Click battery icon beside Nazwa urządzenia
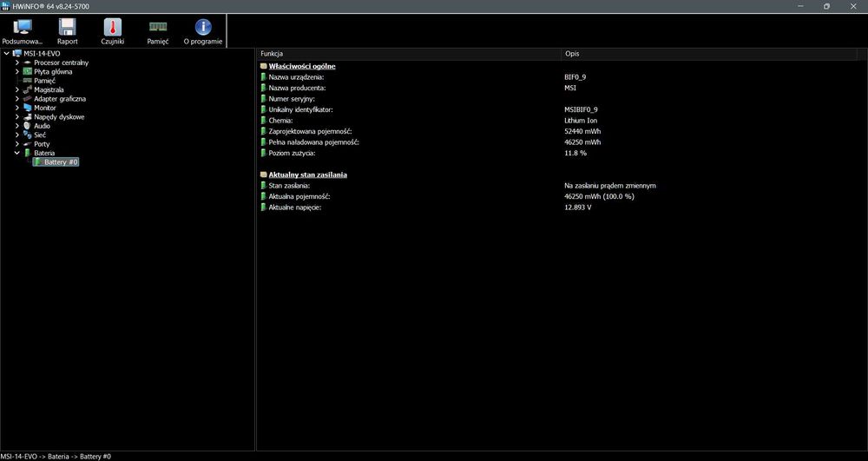The image size is (868, 461). [264, 77]
